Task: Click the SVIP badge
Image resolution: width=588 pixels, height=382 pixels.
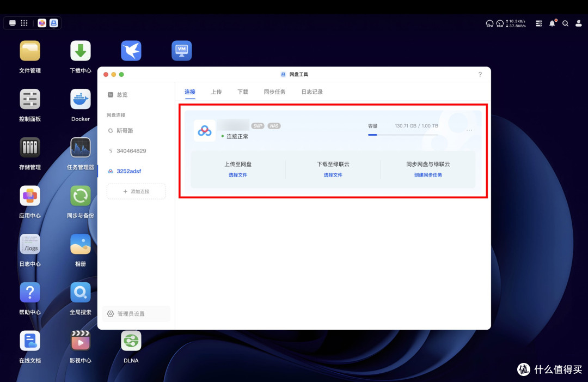Action: point(258,126)
